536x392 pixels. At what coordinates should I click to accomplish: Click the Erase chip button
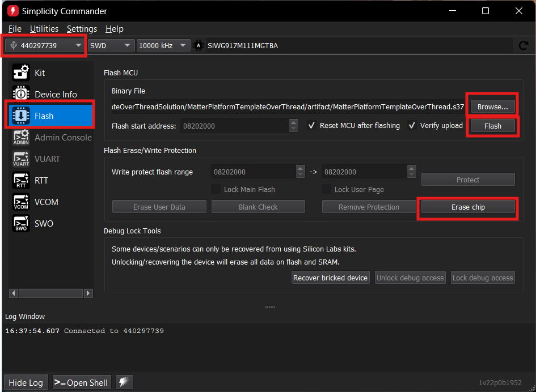(468, 207)
